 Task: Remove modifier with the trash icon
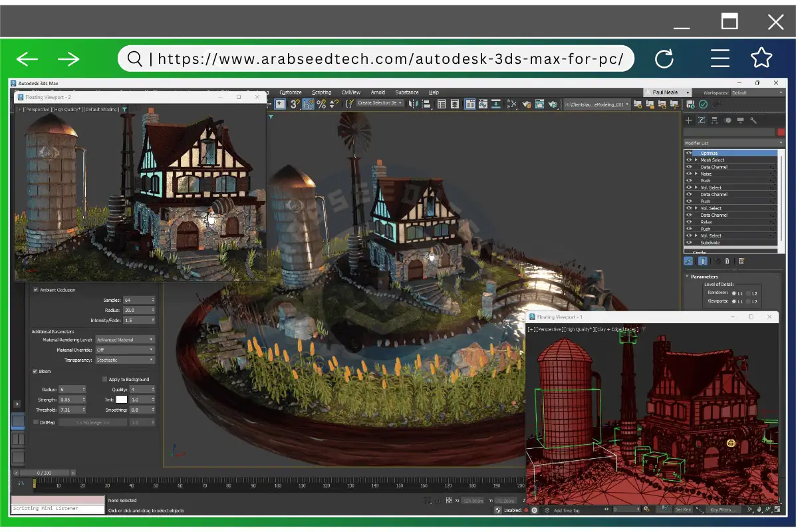(727, 261)
